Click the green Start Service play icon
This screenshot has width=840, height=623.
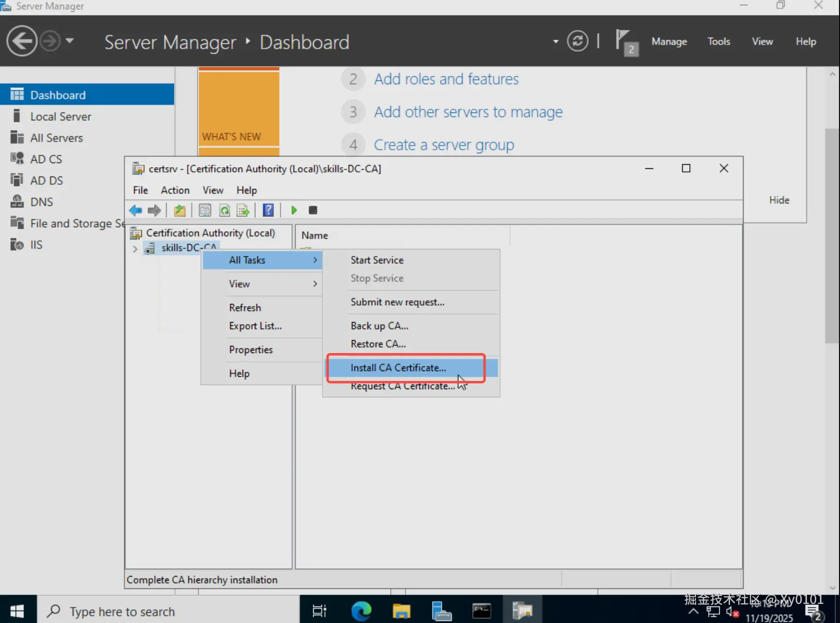click(294, 210)
